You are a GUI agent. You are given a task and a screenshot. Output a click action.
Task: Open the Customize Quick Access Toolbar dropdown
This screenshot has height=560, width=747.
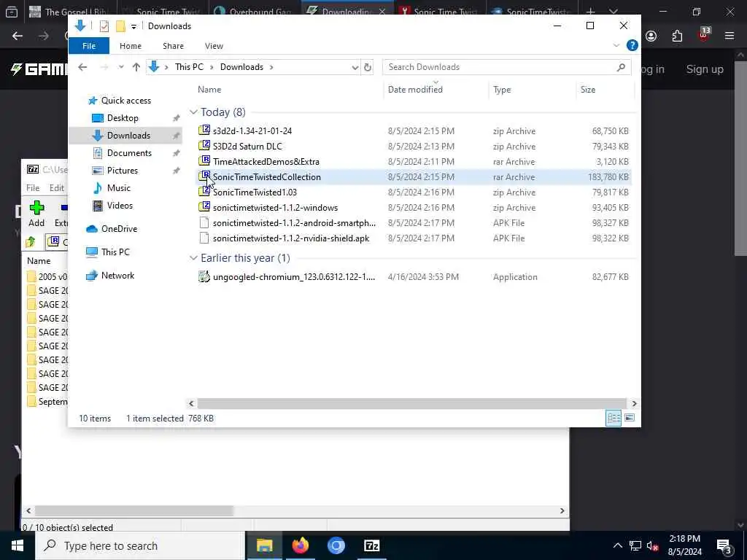click(x=134, y=27)
